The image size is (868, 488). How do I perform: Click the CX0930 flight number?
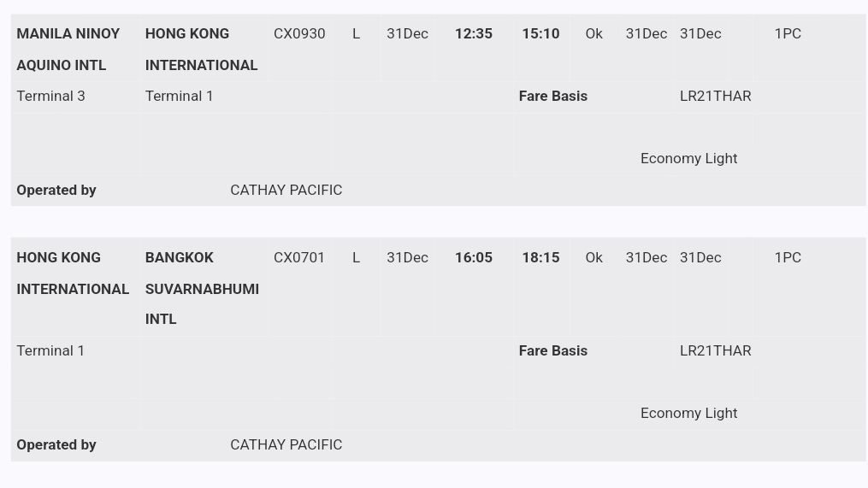(x=299, y=34)
